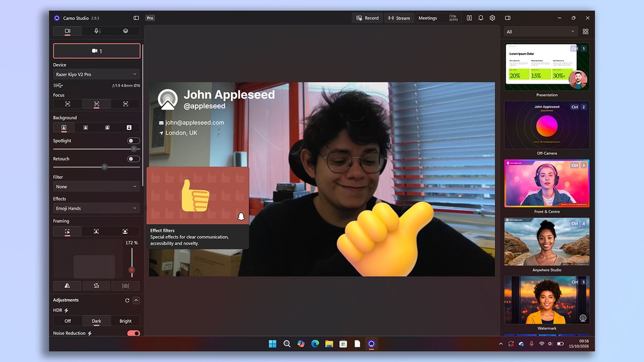Open Microsoft Store from taskbar
This screenshot has width=644, height=362.
click(343, 344)
